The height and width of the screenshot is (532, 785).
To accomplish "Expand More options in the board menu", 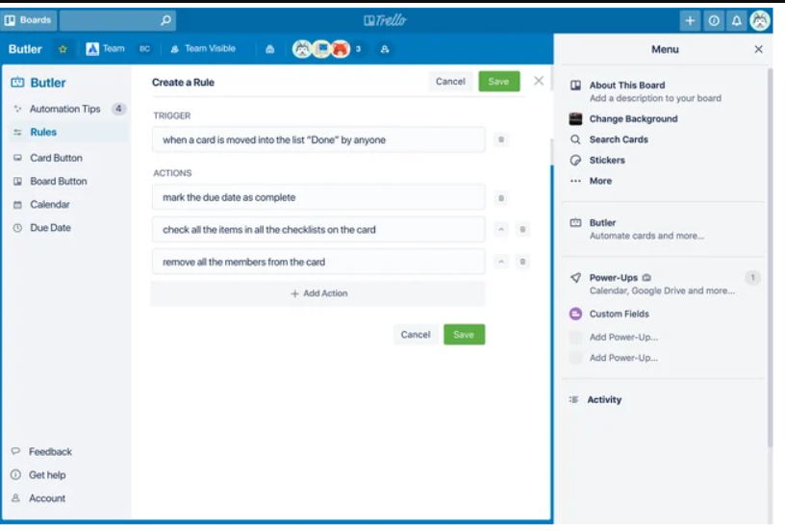I will click(x=599, y=181).
